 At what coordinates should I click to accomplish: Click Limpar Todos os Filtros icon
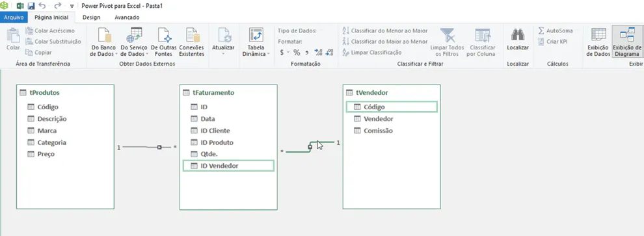tap(448, 36)
